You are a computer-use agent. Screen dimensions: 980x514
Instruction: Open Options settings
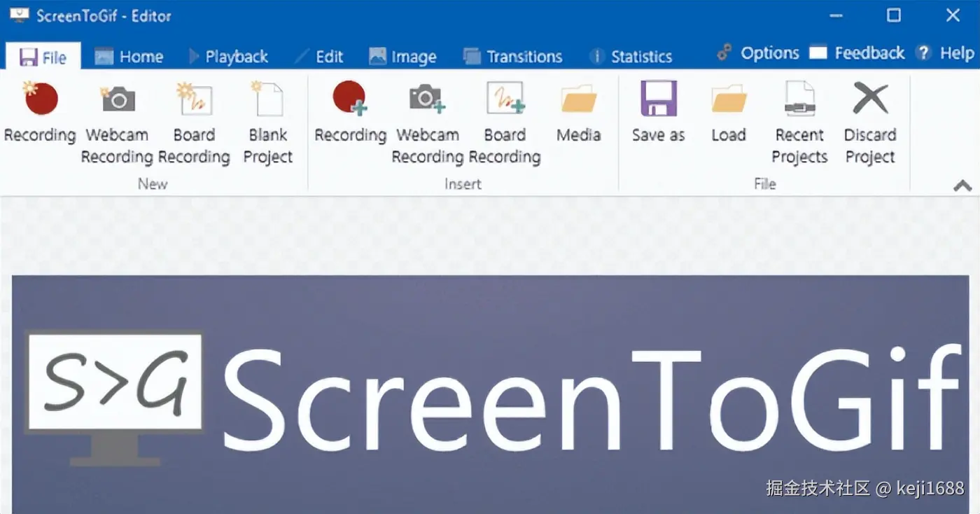click(x=758, y=53)
